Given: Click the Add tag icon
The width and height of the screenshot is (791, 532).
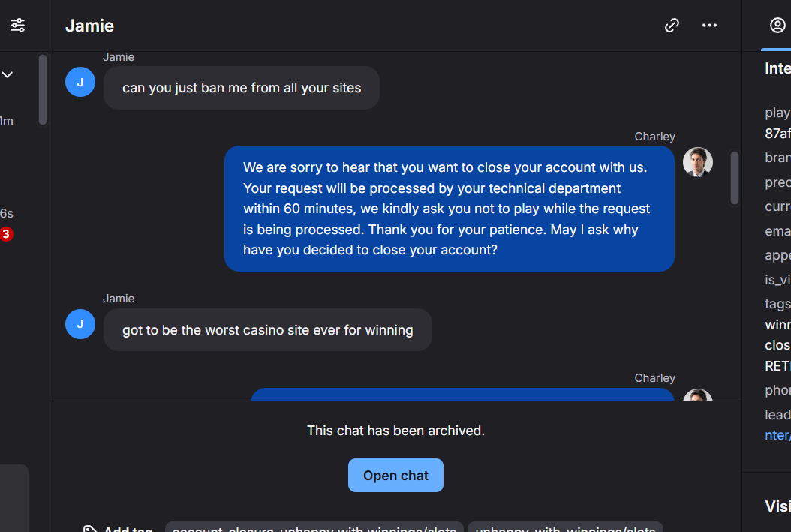Looking at the screenshot, I should (90, 529).
